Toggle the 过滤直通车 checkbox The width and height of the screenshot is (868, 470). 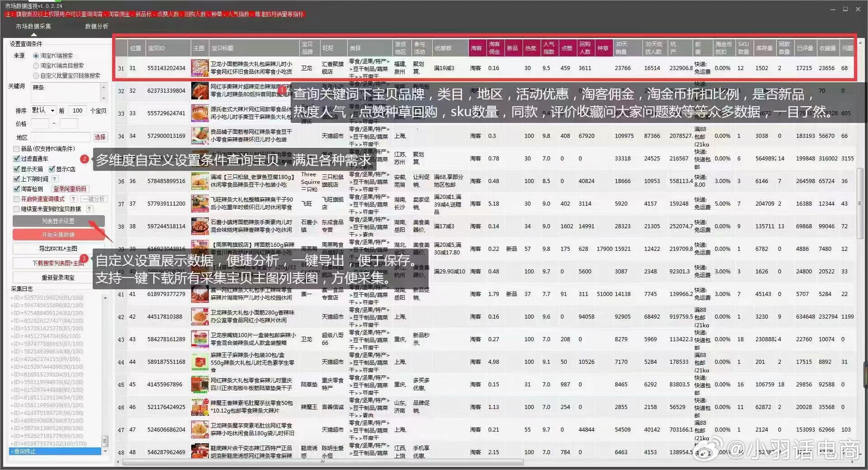pos(17,159)
